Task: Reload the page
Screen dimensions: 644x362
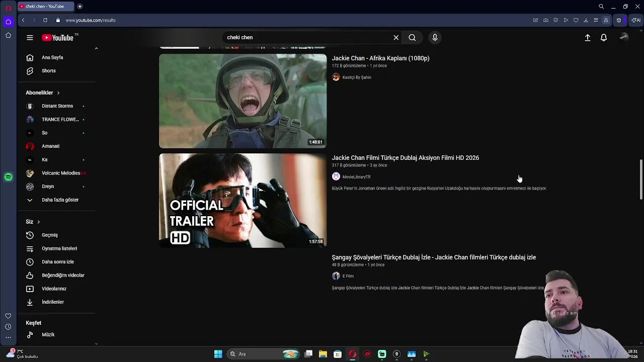Action: pos(45,20)
